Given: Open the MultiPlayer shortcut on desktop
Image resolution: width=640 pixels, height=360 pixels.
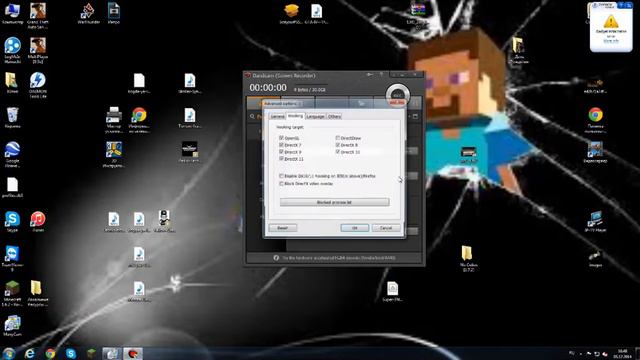Looking at the screenshot, I should pos(38,50).
